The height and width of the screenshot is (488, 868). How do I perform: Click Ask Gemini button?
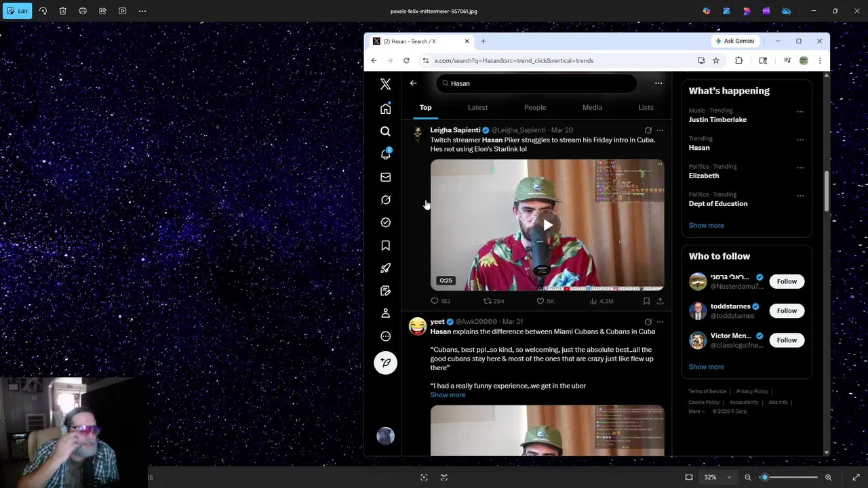pyautogui.click(x=734, y=41)
